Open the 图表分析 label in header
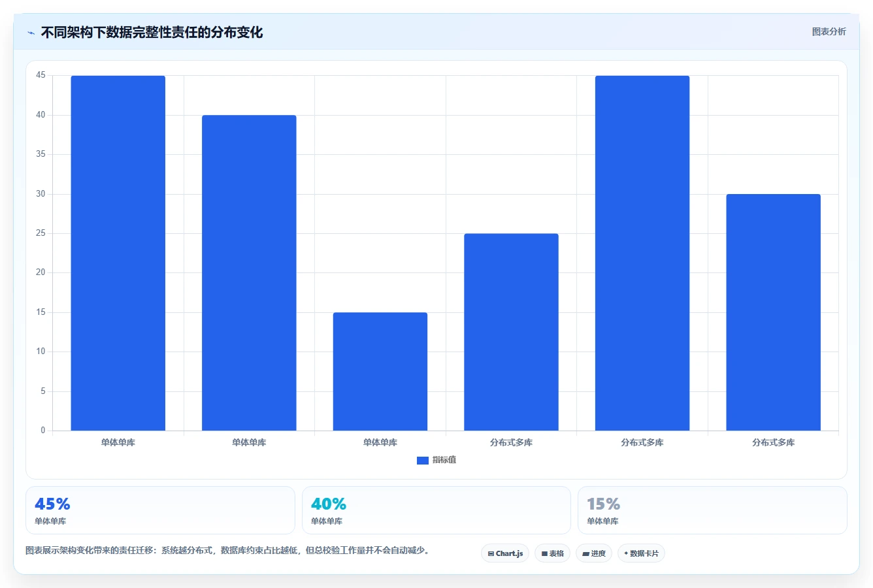This screenshot has width=873, height=588. (x=829, y=31)
